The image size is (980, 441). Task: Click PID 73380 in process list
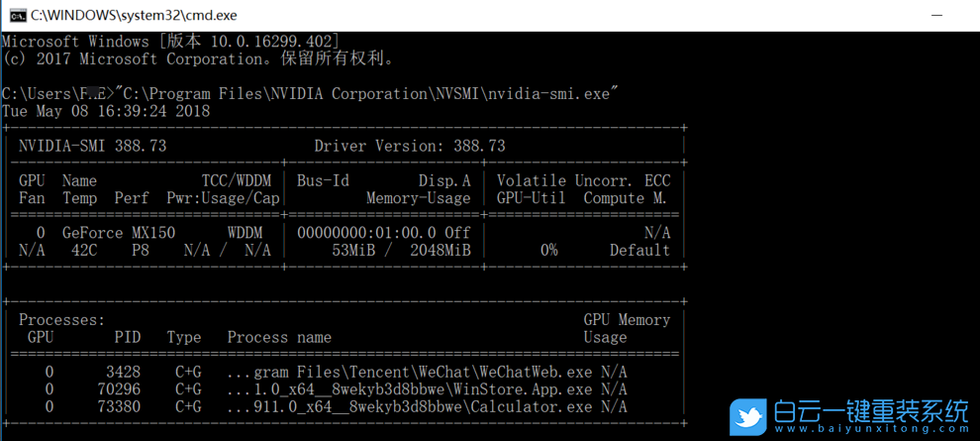(119, 407)
